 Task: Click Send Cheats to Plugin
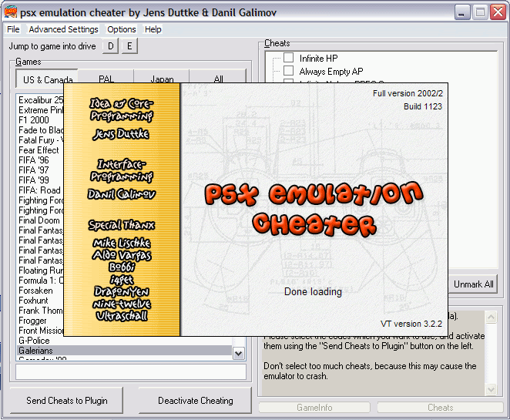point(67,401)
